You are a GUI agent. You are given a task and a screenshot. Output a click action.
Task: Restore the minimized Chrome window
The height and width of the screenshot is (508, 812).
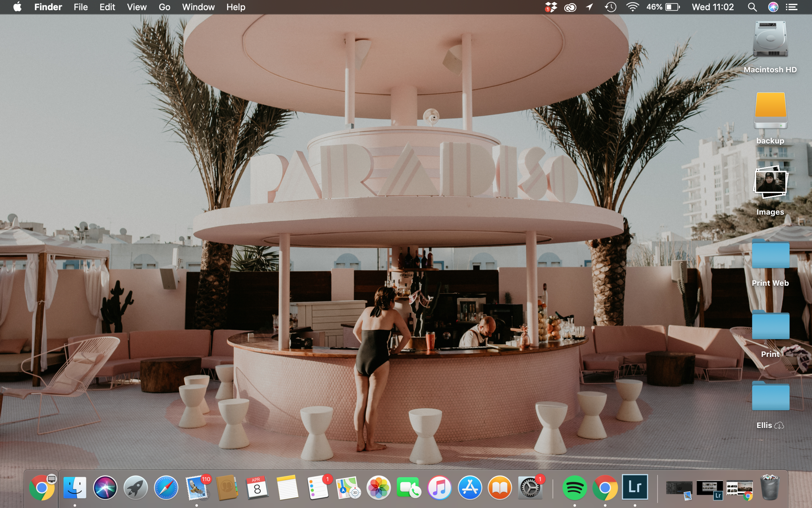point(740,490)
